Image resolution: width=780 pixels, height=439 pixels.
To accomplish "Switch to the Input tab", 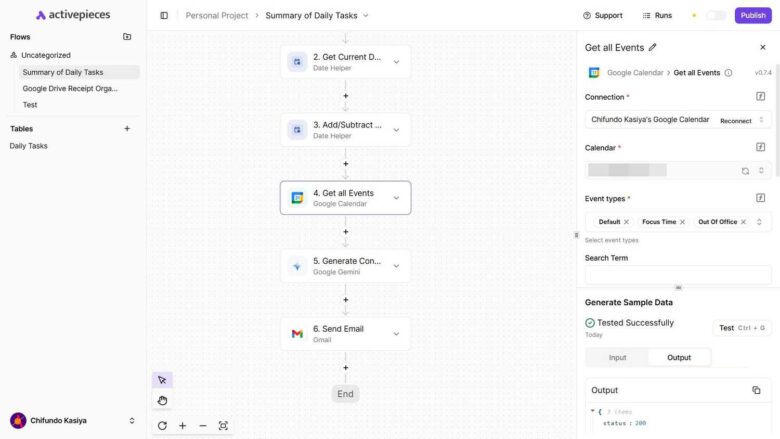I will [617, 357].
